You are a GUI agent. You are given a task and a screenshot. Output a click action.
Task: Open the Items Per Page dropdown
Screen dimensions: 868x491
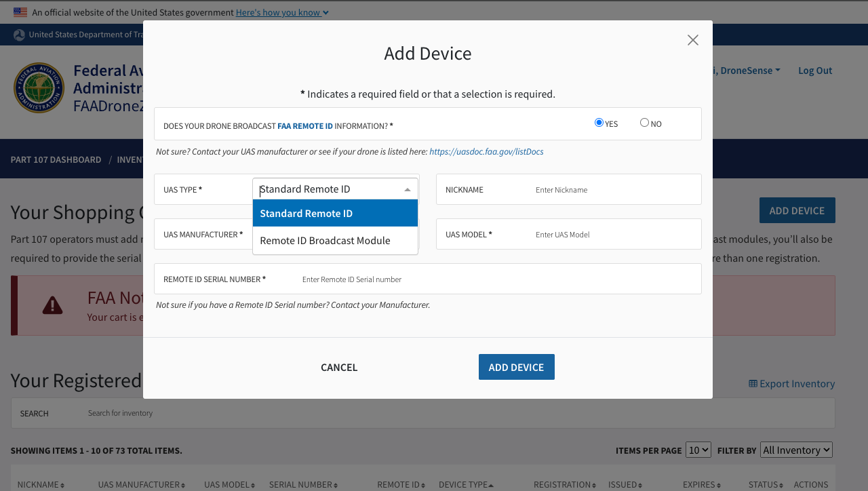click(x=698, y=450)
